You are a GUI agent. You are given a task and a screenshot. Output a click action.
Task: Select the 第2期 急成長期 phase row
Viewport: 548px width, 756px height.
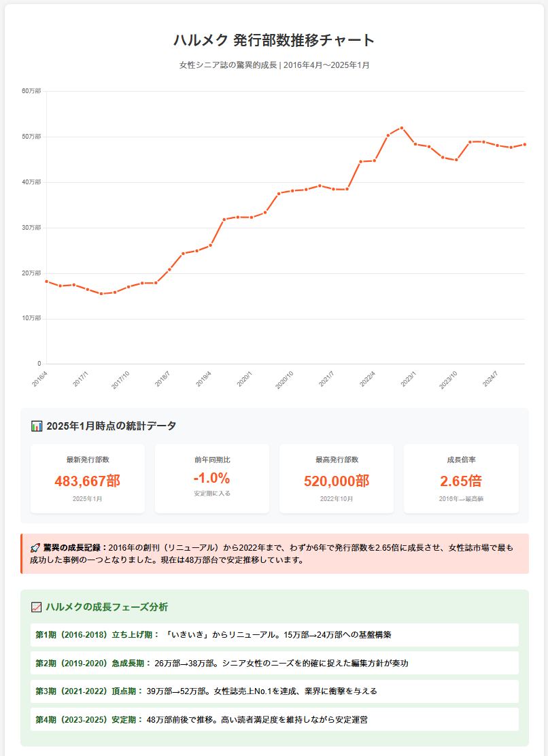tap(275, 663)
